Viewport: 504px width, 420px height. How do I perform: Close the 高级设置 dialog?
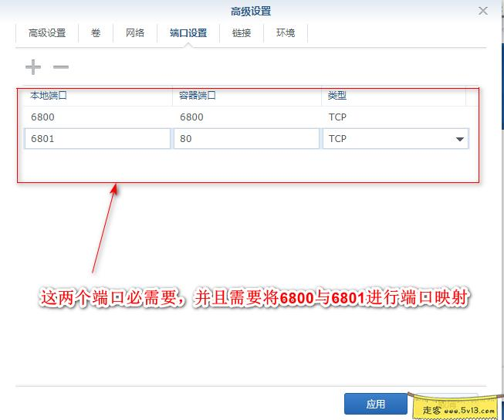pyautogui.click(x=483, y=11)
